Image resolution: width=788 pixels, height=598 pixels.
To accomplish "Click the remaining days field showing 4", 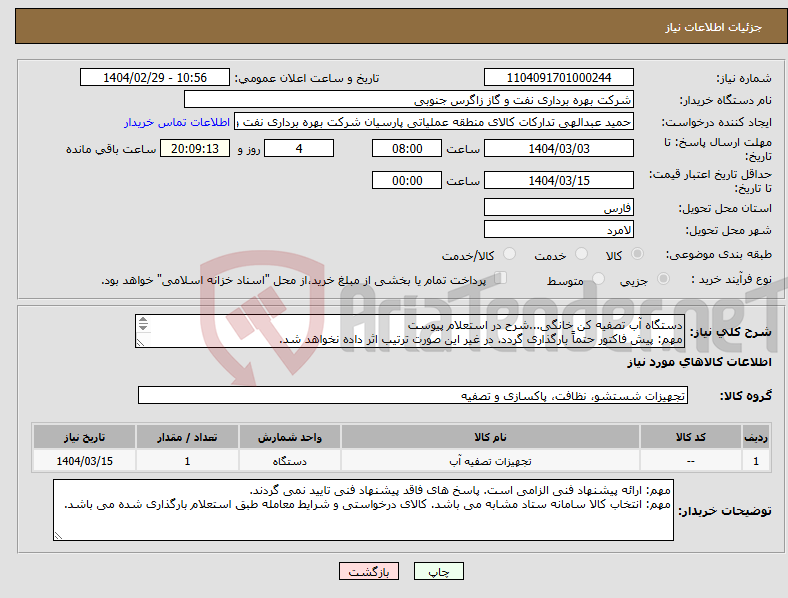I will coord(299,149).
